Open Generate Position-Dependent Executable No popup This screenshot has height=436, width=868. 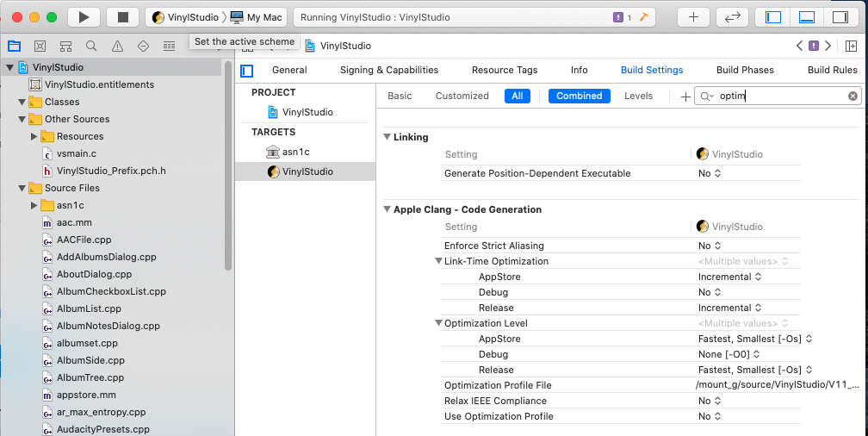point(710,173)
